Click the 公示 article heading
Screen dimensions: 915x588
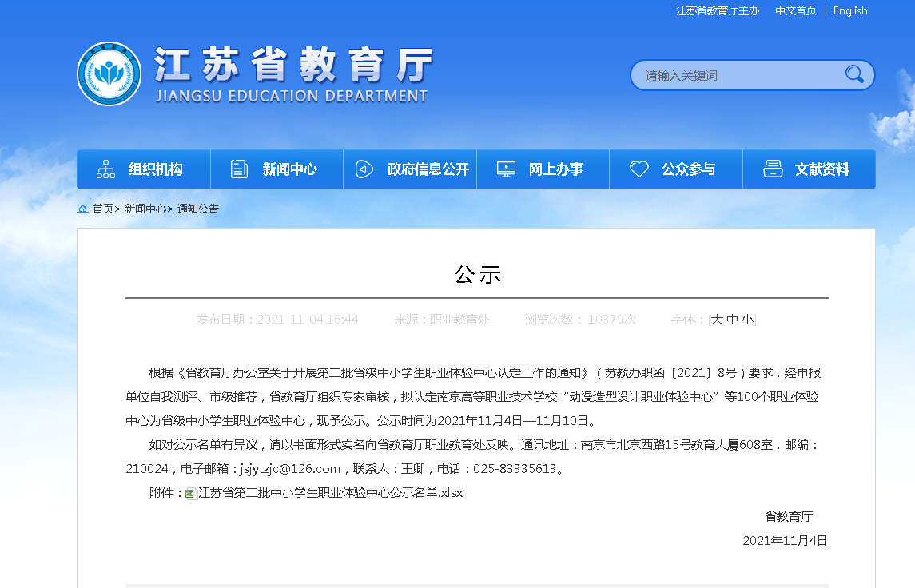tap(477, 275)
